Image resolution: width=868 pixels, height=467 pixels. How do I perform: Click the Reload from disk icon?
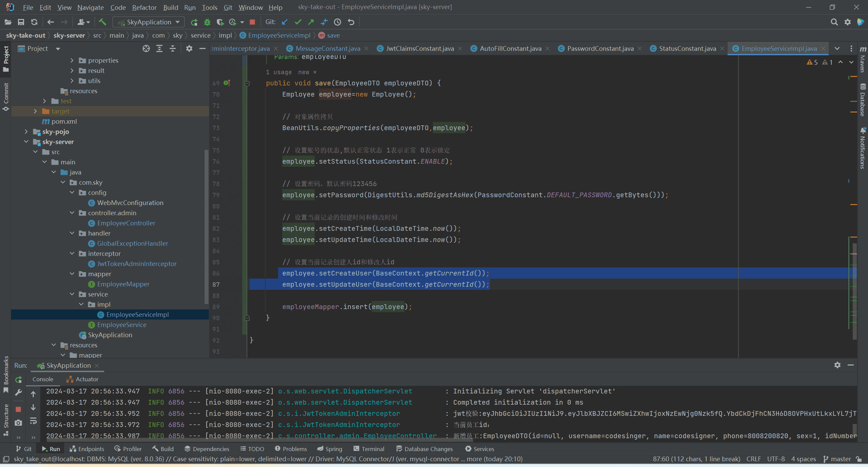tap(34, 22)
